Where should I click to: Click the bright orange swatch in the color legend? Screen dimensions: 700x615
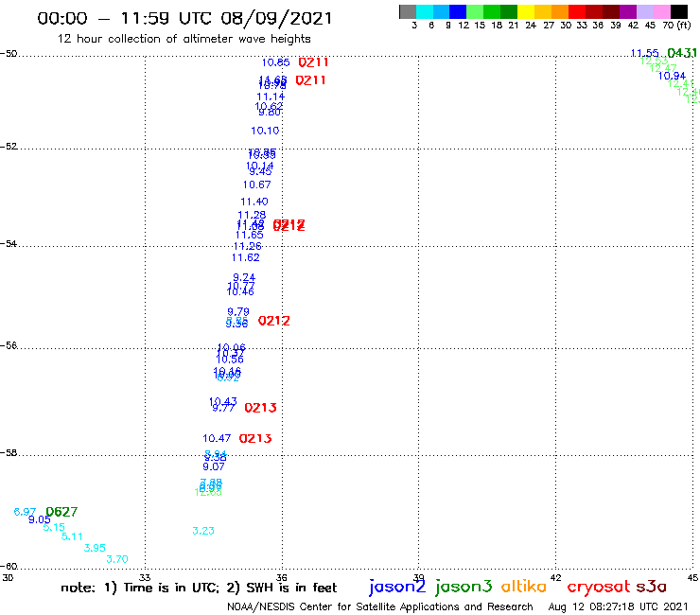(x=560, y=11)
